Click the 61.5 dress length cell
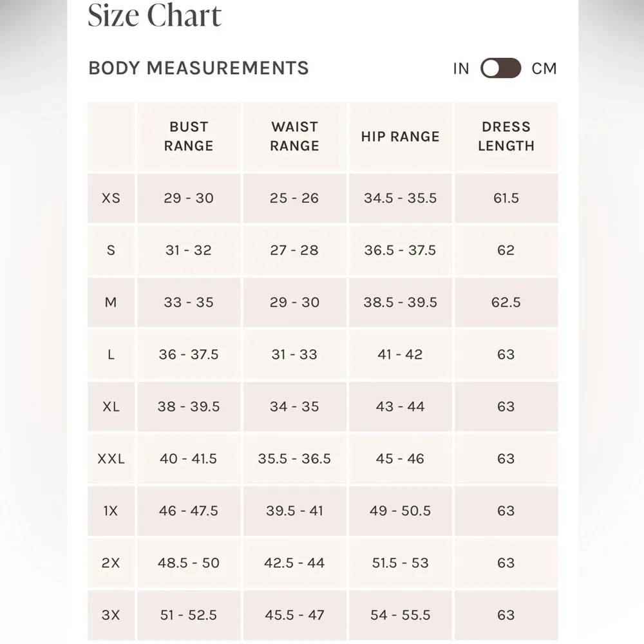 (x=506, y=198)
